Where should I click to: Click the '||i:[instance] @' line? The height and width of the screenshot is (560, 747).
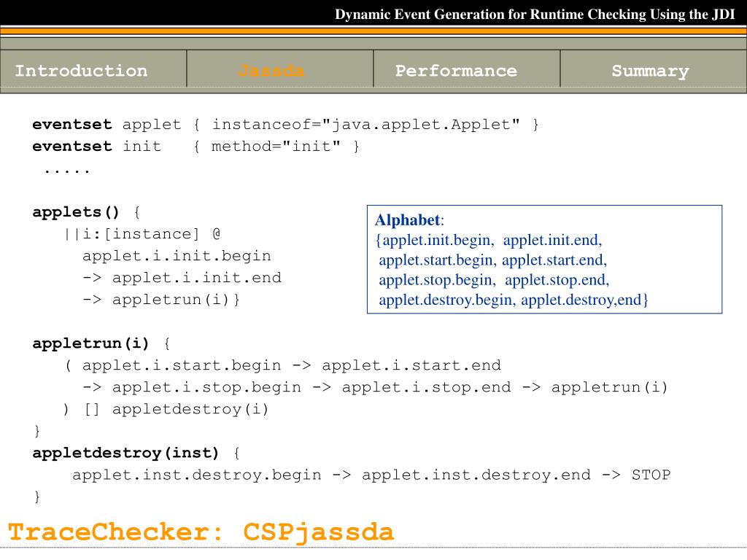pos(142,234)
